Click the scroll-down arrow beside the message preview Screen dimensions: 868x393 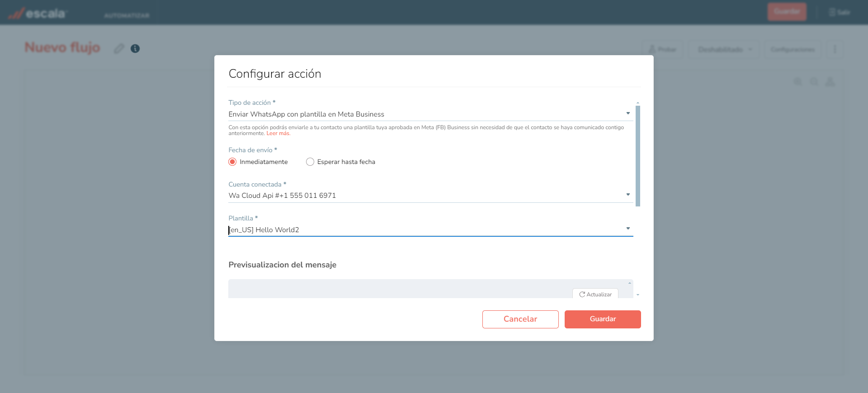pos(638,295)
